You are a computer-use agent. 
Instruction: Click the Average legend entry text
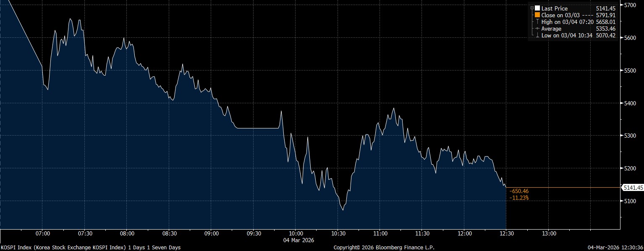[551, 29]
